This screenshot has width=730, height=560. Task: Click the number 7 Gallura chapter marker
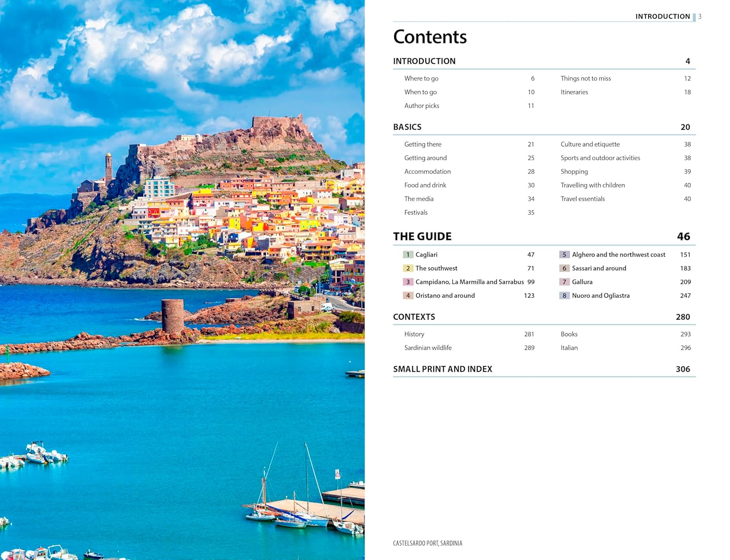[x=564, y=282]
